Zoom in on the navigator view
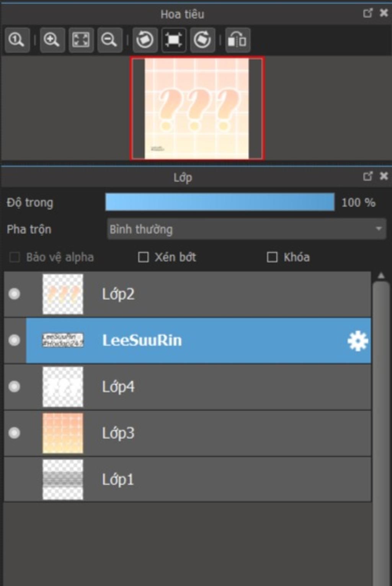The width and height of the screenshot is (392, 586). [x=52, y=40]
